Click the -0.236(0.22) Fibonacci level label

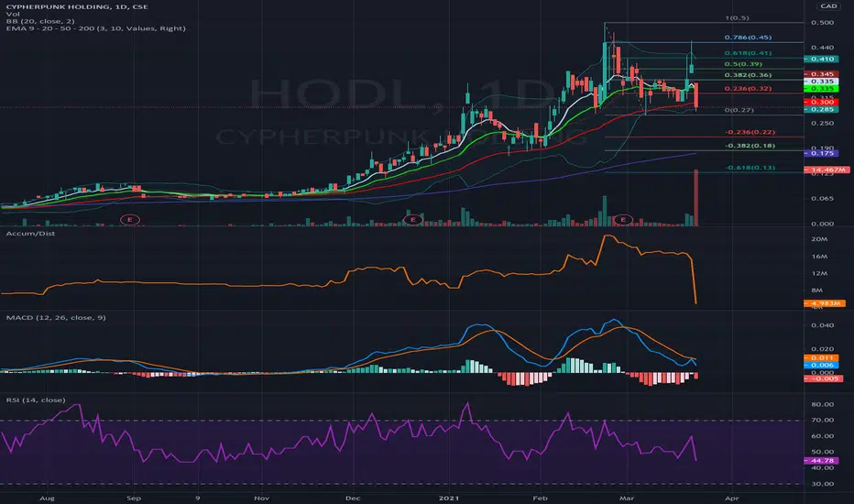click(750, 132)
